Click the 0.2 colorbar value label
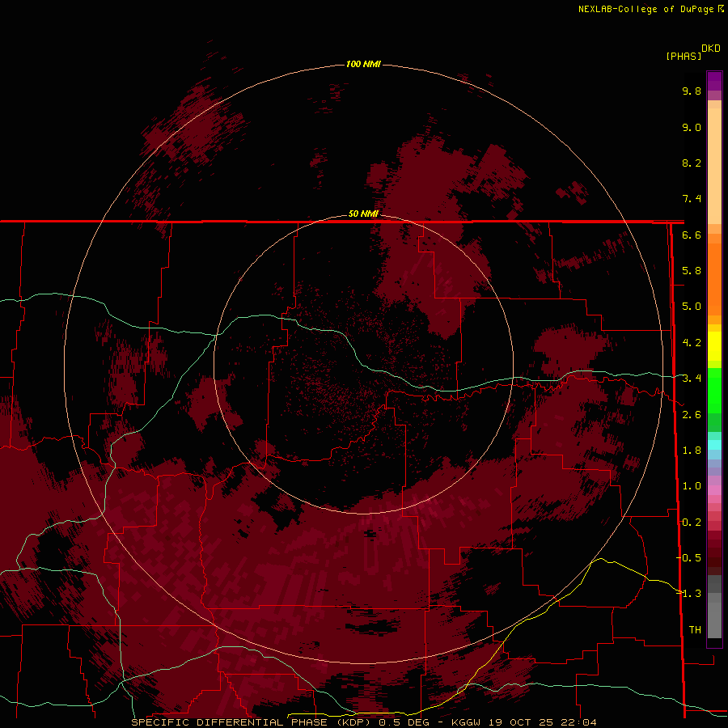Image resolution: width=728 pixels, height=728 pixels. (x=692, y=523)
